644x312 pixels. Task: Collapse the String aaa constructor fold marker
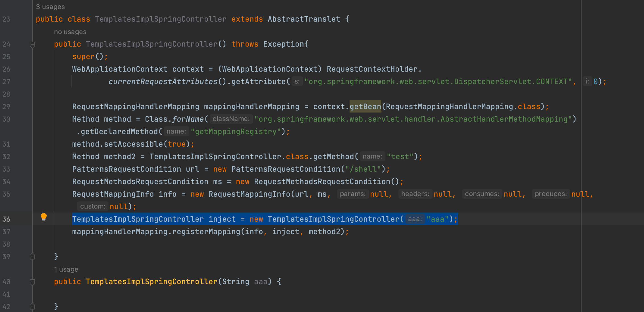pyautogui.click(x=32, y=282)
